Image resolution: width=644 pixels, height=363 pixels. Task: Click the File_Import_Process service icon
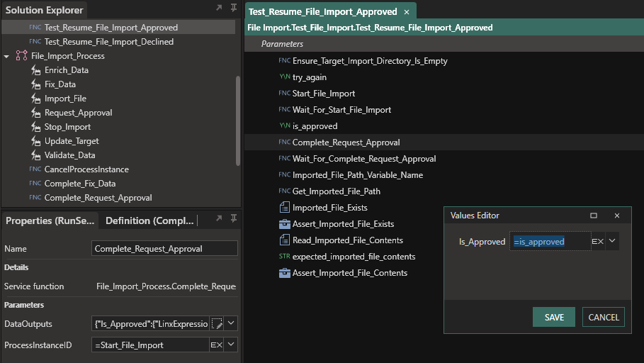21,55
